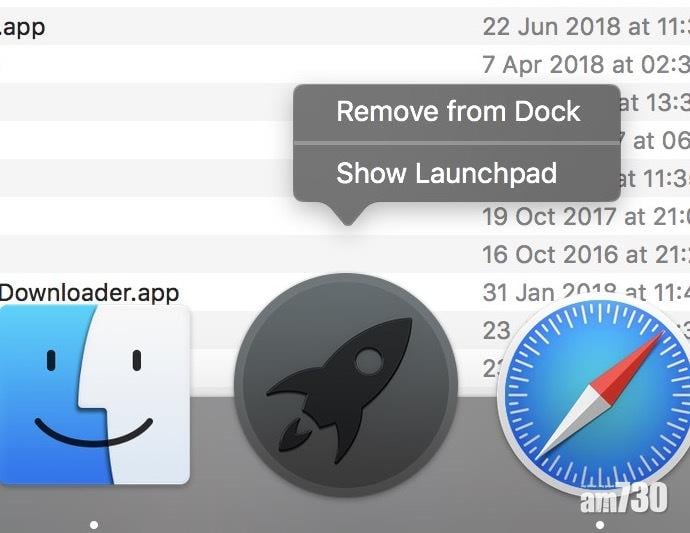Click the date right of Show Launchpad
The height and width of the screenshot is (533, 690).
point(655,179)
